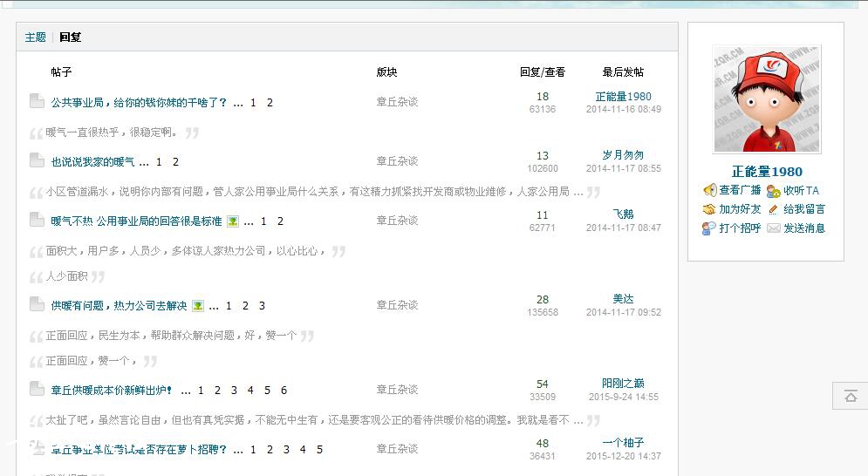Click reply excerpt 正面回应，赞一个，

(91, 361)
